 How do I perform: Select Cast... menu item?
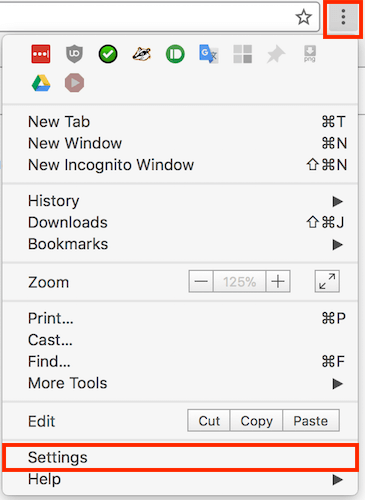coord(180,340)
